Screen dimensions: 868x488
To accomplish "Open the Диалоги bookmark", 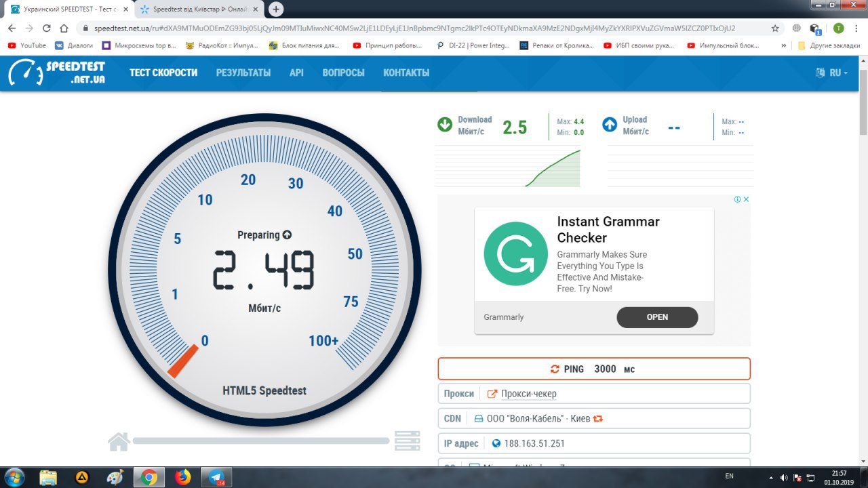I will [74, 45].
